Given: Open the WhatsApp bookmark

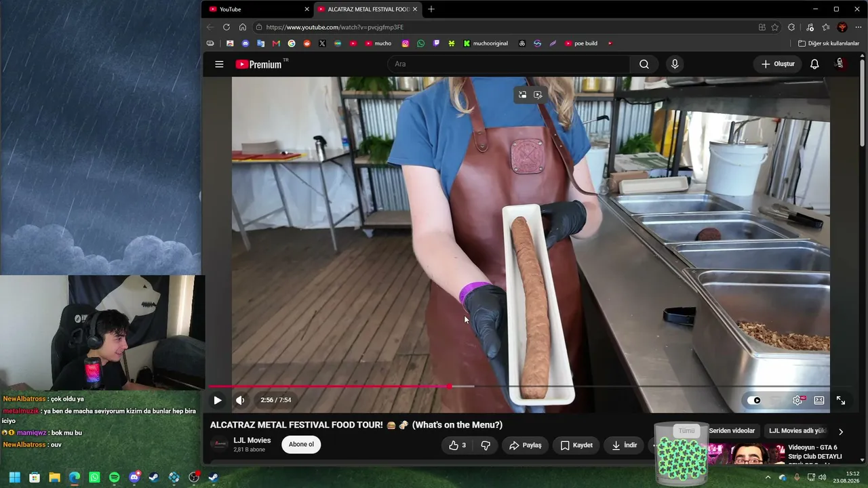Looking at the screenshot, I should [x=421, y=43].
